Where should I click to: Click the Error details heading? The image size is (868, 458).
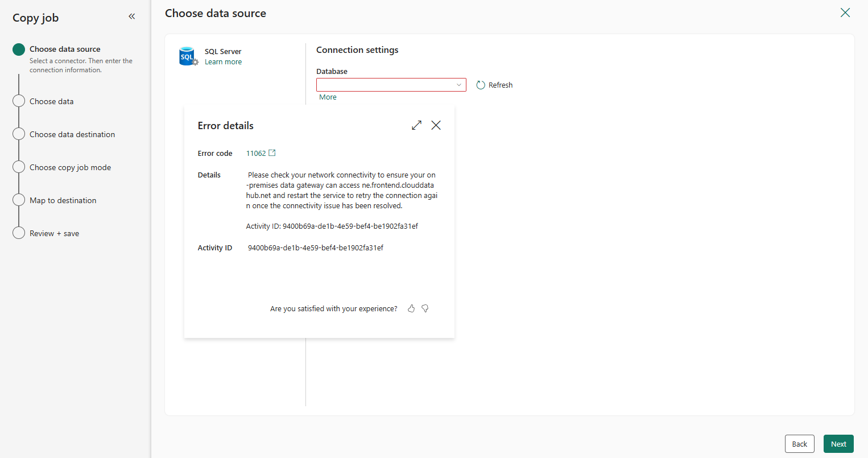pos(226,126)
